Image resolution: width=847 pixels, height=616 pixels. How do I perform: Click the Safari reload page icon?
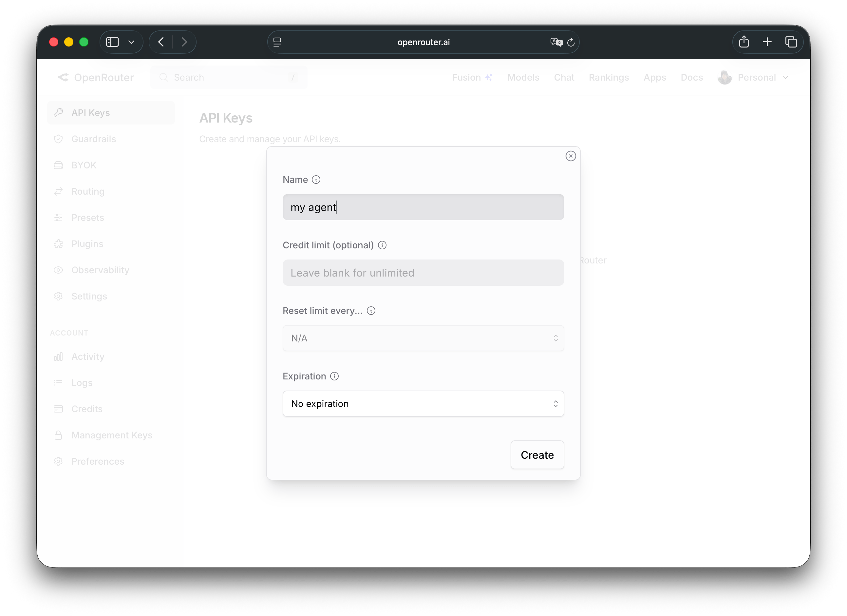tap(571, 42)
